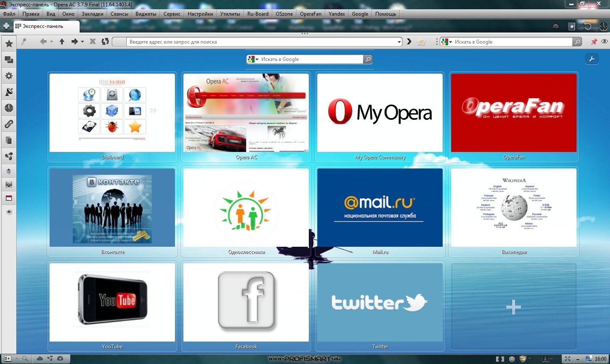Add a panel with sidebar plus button
Viewport: 610px width, 364px height.
(9, 212)
